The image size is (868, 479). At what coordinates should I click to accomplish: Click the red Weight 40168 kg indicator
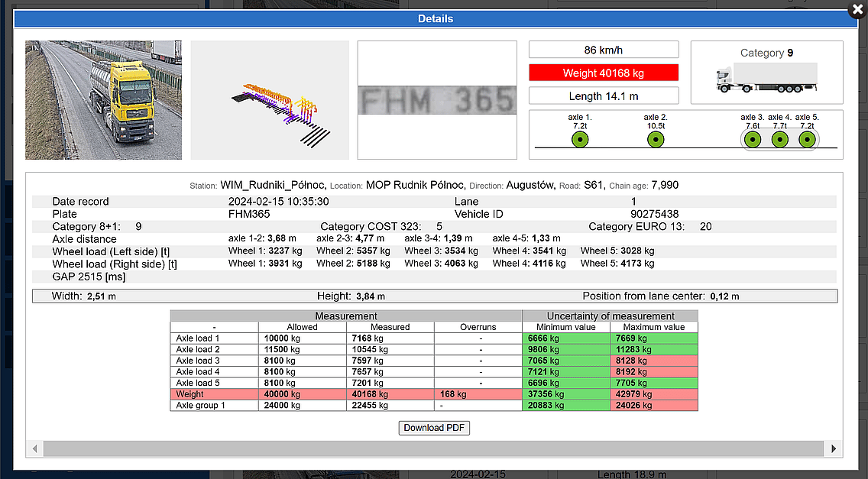[604, 73]
